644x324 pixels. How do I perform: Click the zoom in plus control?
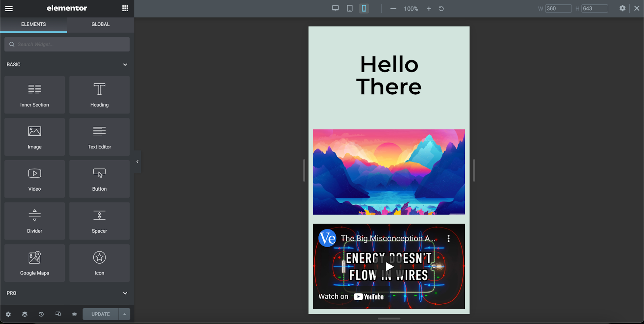click(429, 8)
